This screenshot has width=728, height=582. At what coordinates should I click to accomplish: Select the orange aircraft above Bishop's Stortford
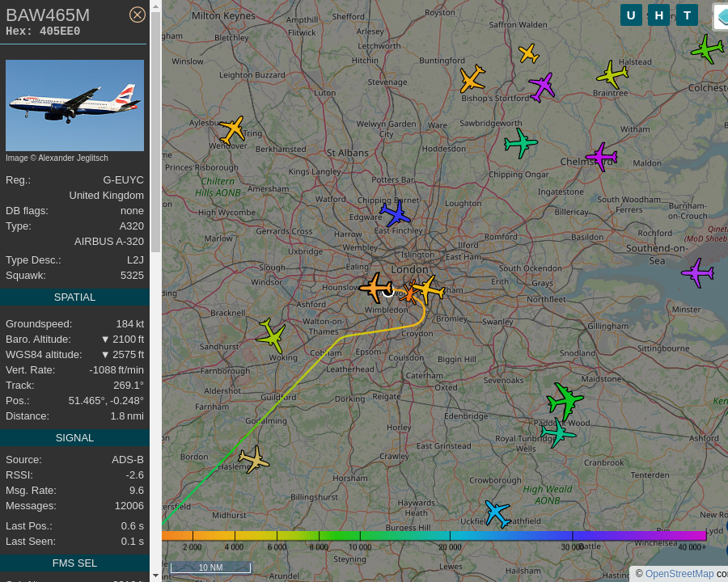pos(472,79)
